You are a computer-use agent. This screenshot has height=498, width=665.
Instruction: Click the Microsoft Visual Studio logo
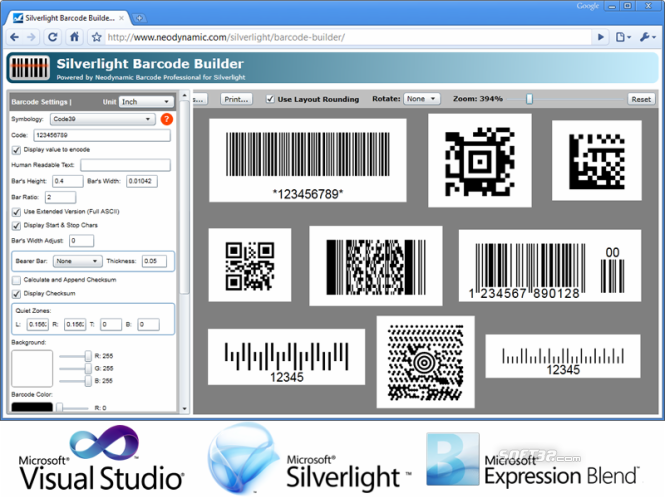coord(101,459)
